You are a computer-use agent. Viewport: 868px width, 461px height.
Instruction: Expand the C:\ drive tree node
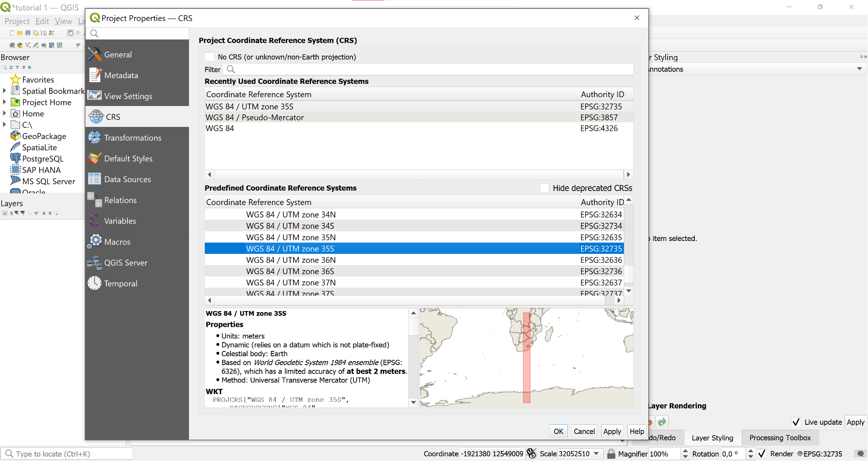coord(4,125)
